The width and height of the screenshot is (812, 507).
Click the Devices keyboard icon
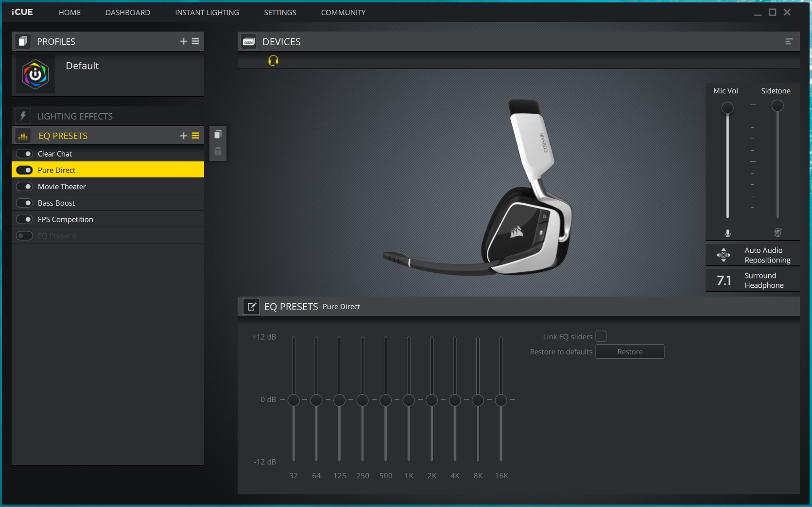point(249,42)
